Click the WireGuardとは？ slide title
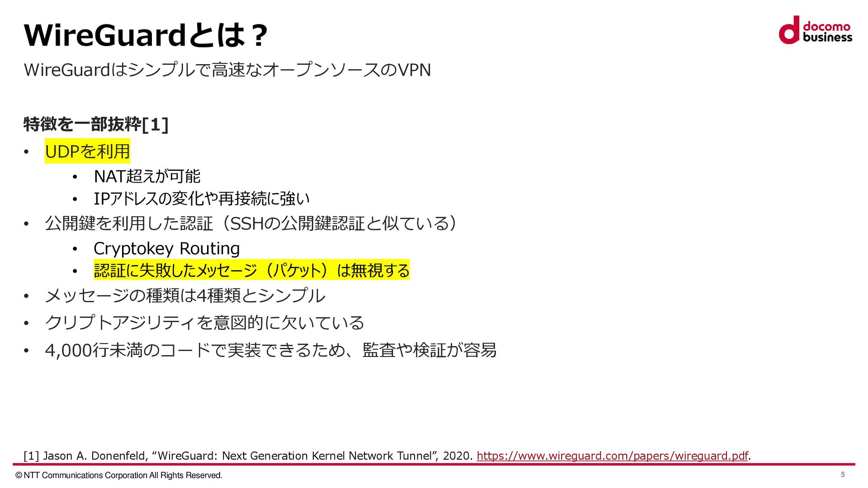The width and height of the screenshot is (868, 488). (146, 35)
